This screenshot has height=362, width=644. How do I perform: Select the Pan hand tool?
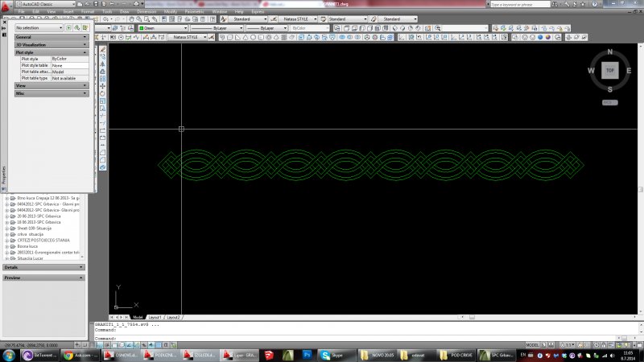pos(131,19)
